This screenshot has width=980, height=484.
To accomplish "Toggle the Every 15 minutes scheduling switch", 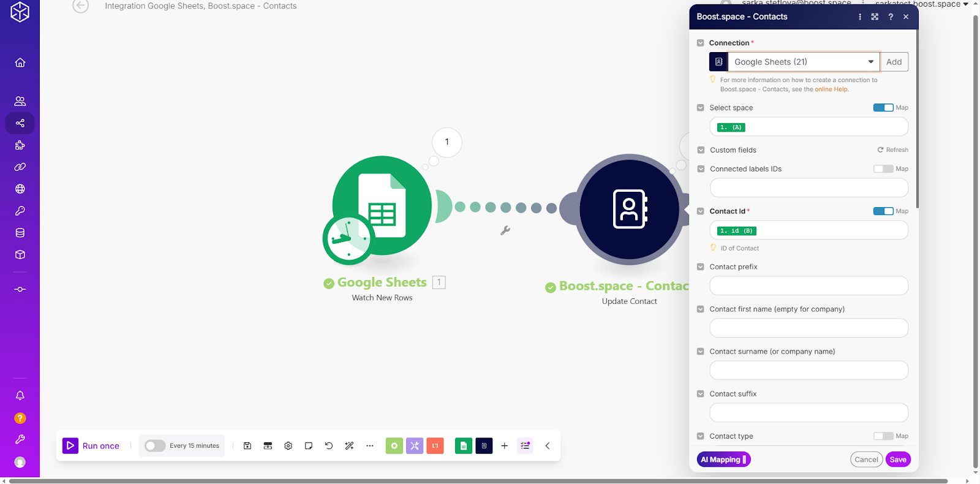I will [155, 446].
